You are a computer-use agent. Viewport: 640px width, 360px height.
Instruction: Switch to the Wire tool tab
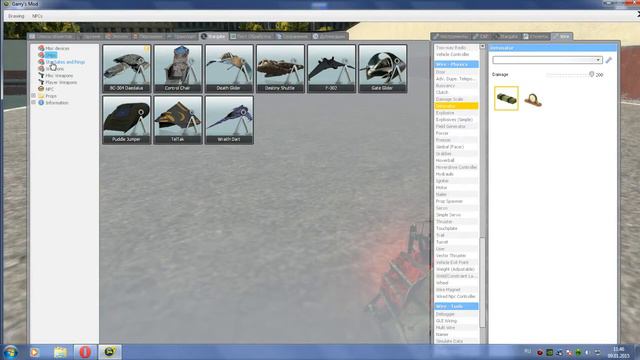(562, 36)
